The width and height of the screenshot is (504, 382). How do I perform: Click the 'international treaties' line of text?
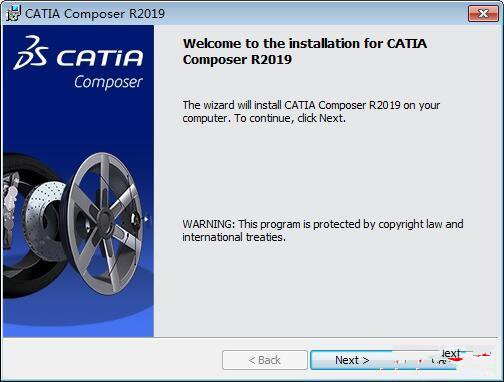[x=234, y=237]
